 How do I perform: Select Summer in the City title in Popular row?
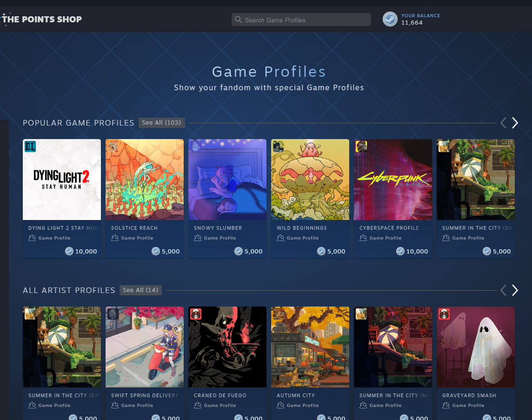coord(478,228)
